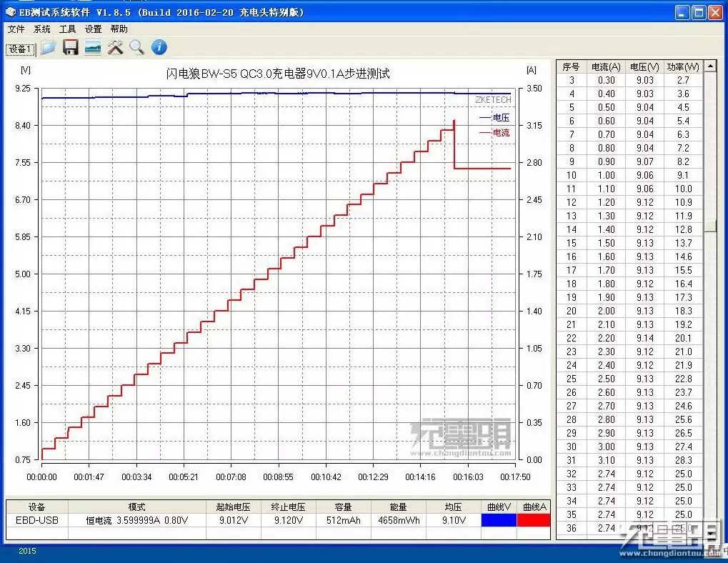Select row 20 with current 2.00

629,311
